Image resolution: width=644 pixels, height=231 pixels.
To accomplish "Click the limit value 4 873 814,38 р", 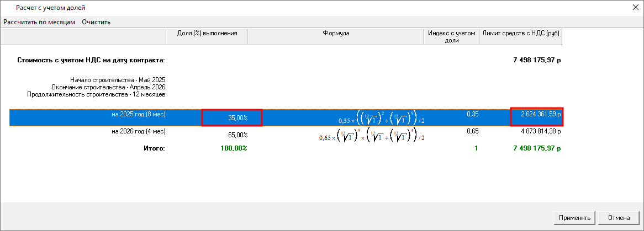I will tap(537, 132).
